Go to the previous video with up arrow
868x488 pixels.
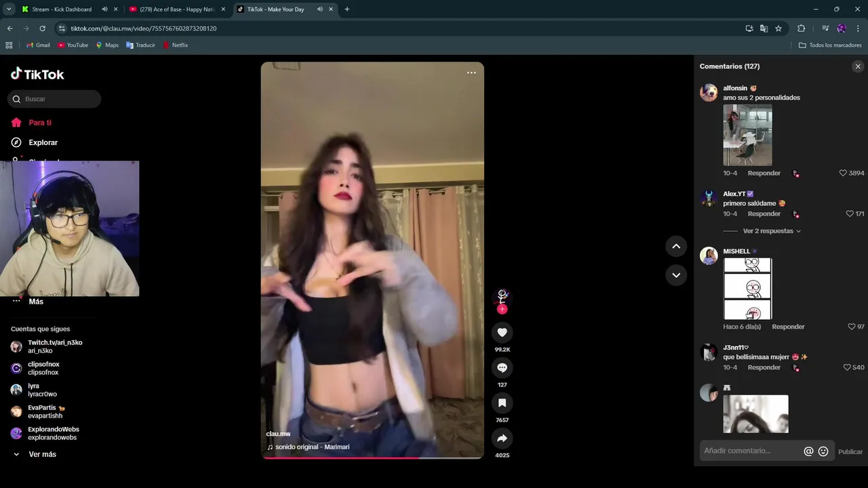(676, 246)
